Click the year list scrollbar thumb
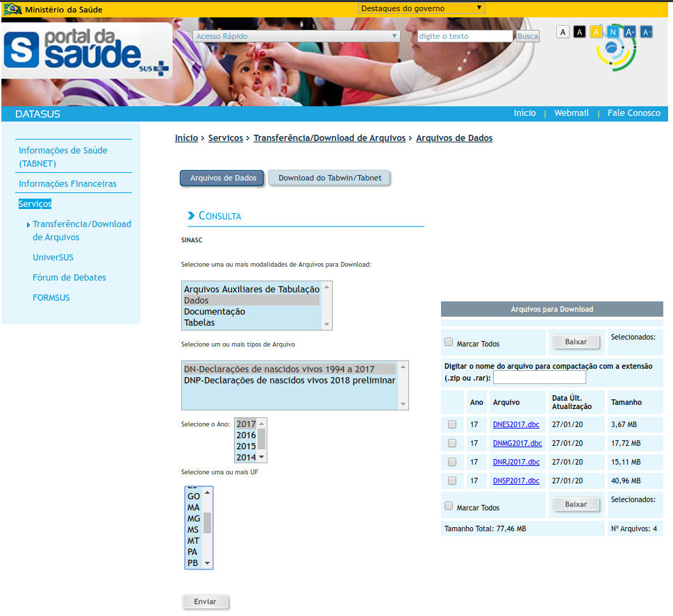673x616 pixels. [x=261, y=439]
